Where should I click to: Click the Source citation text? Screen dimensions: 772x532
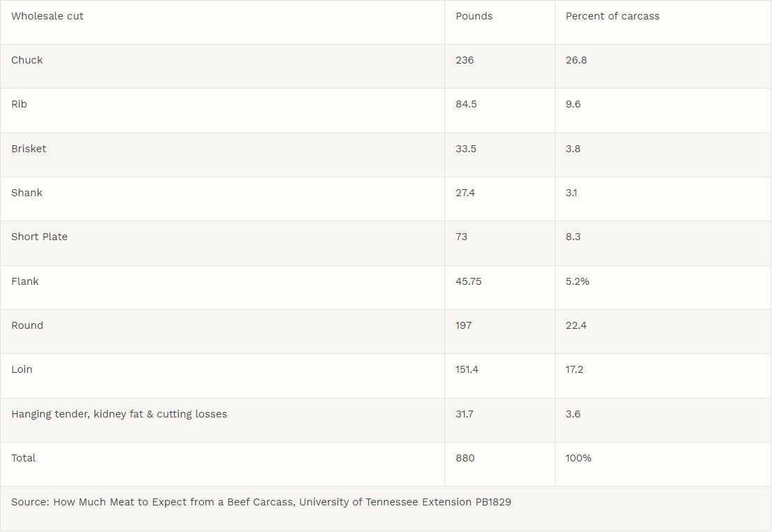click(x=261, y=502)
